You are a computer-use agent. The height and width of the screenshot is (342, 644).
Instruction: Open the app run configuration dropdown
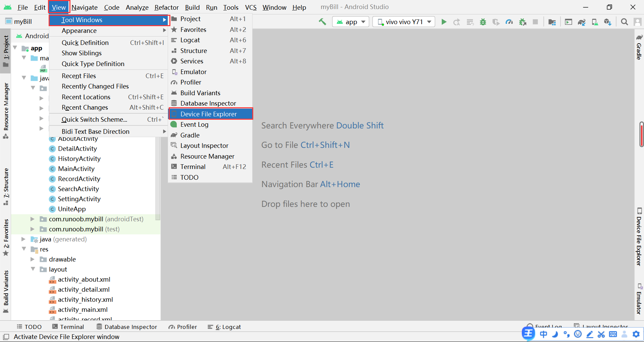(351, 22)
